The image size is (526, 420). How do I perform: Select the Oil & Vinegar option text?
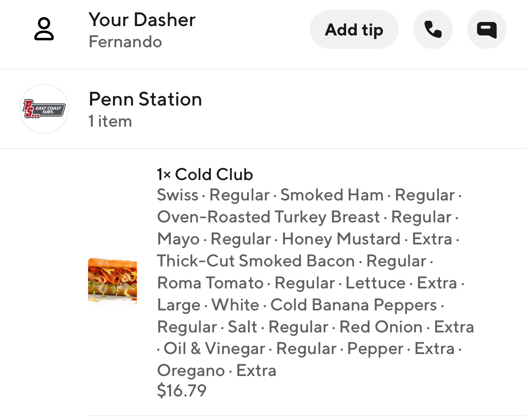214,349
